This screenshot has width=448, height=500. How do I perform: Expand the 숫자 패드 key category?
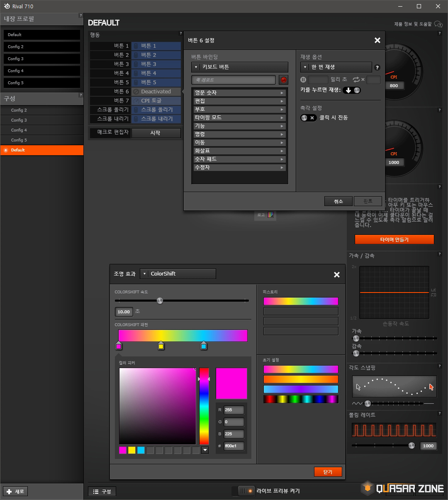coord(240,159)
